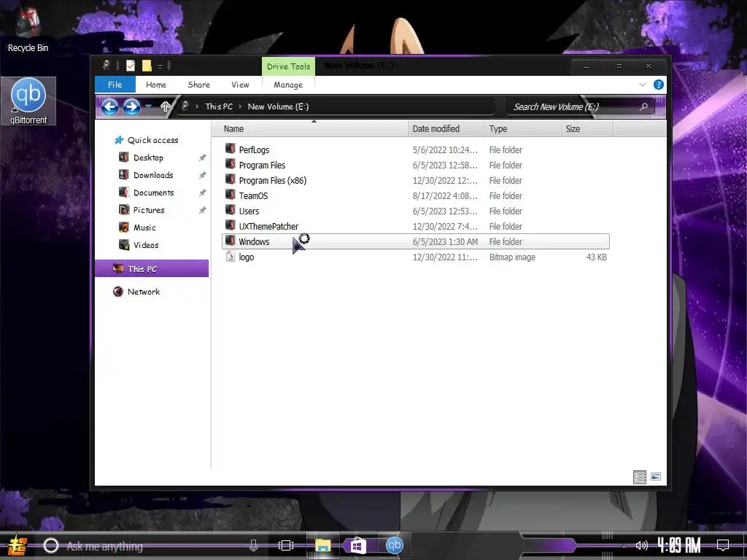
Task: Unpin Desktop using its pin icon
Action: (x=203, y=157)
